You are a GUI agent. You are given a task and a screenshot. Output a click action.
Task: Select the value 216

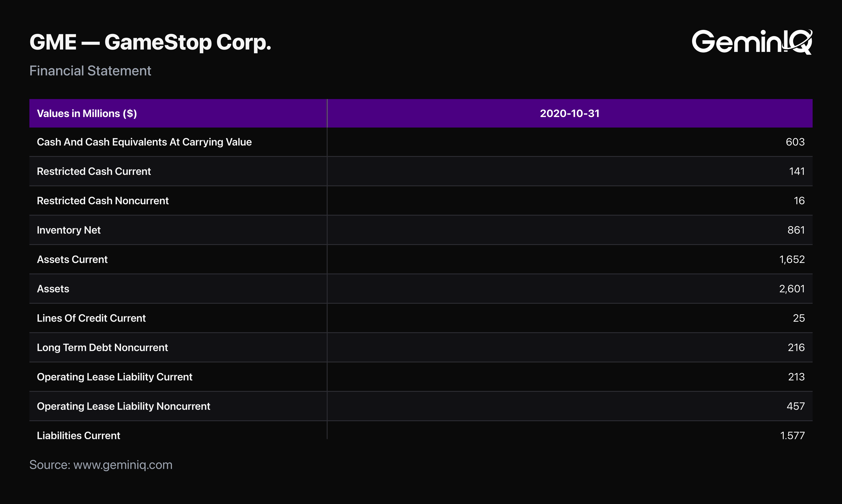click(x=796, y=347)
